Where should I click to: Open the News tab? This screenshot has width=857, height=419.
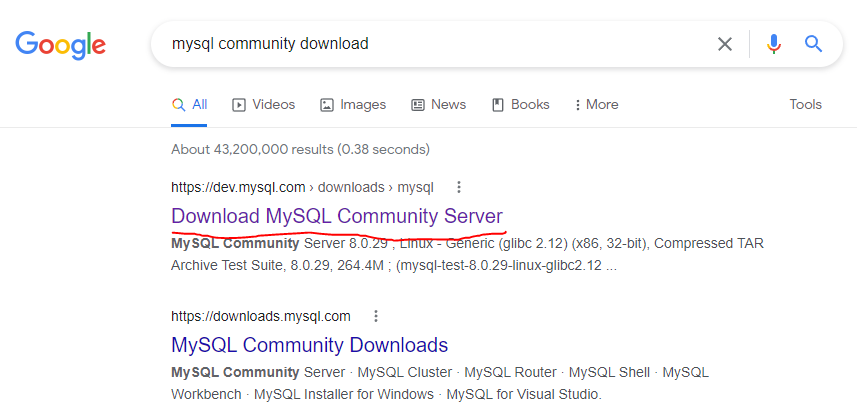tap(438, 104)
